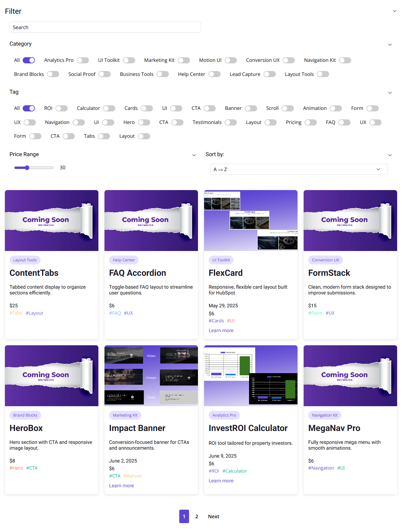Toggle the Testimonials tag switch
402x532 pixels.
pyautogui.click(x=230, y=122)
